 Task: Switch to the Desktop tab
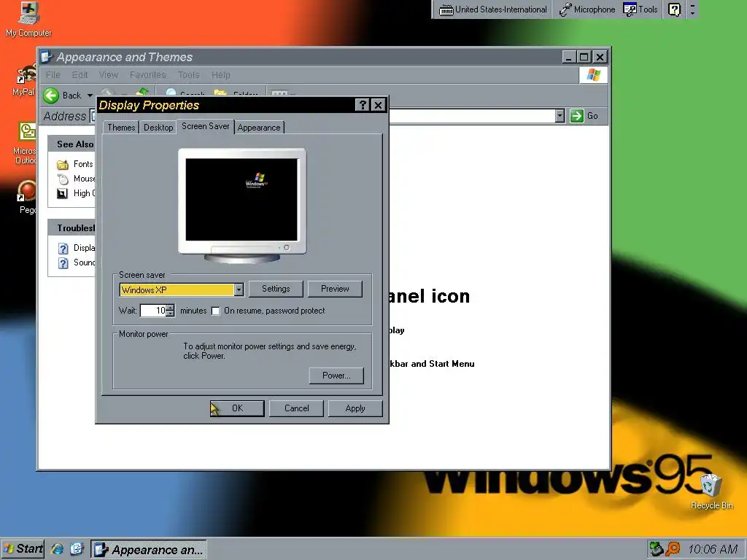click(x=158, y=128)
